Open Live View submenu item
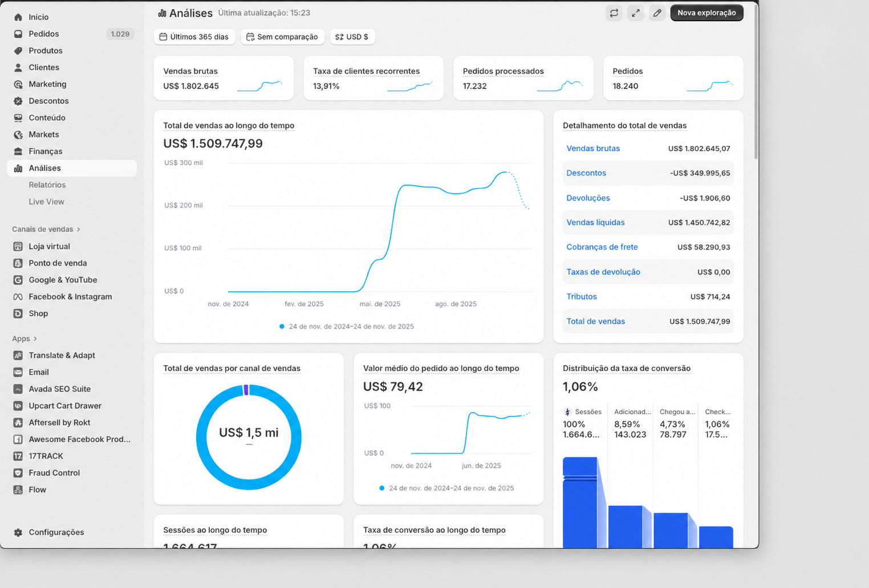Screen dimensions: 869x588 coord(47,202)
